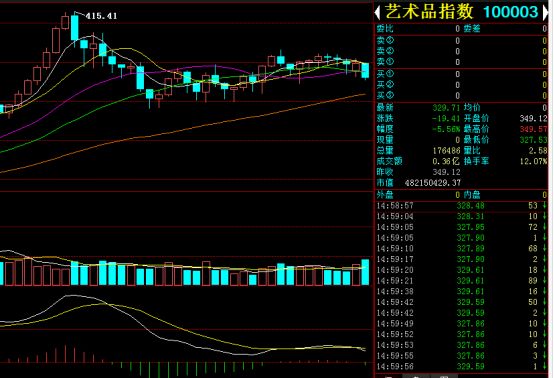
Task: Click the left arrow beside 艺术品指数 title
Action: click(x=377, y=12)
